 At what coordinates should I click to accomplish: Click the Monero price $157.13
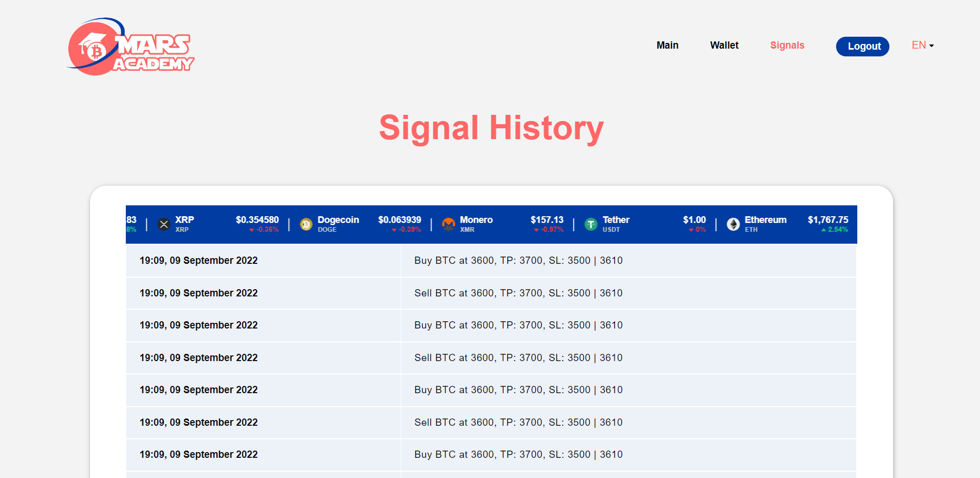(547, 220)
